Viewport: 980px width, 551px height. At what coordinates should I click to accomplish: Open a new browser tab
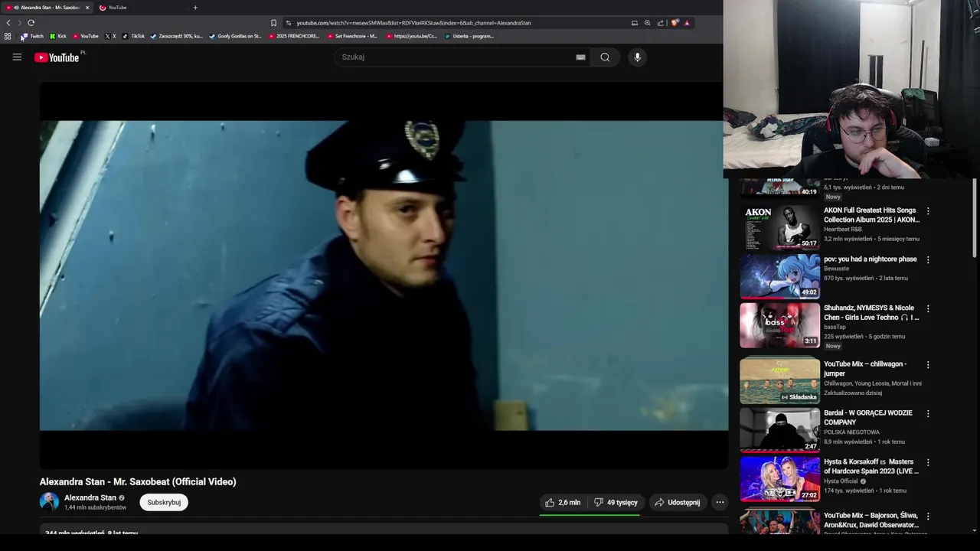pos(195,8)
